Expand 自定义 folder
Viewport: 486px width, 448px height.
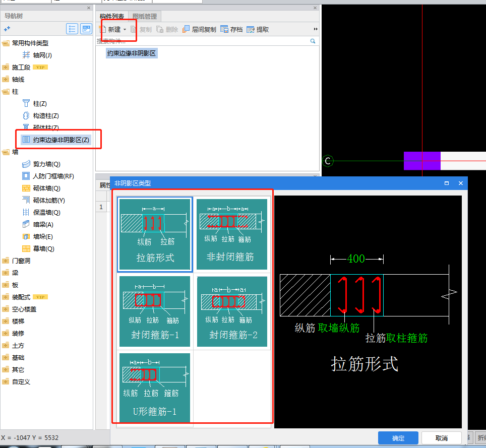pos(6,381)
